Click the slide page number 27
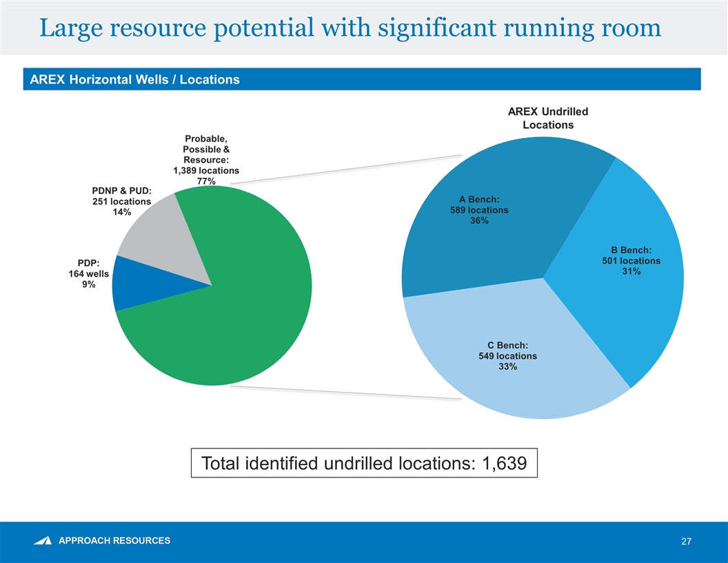This screenshot has height=563, width=728. coord(686,542)
